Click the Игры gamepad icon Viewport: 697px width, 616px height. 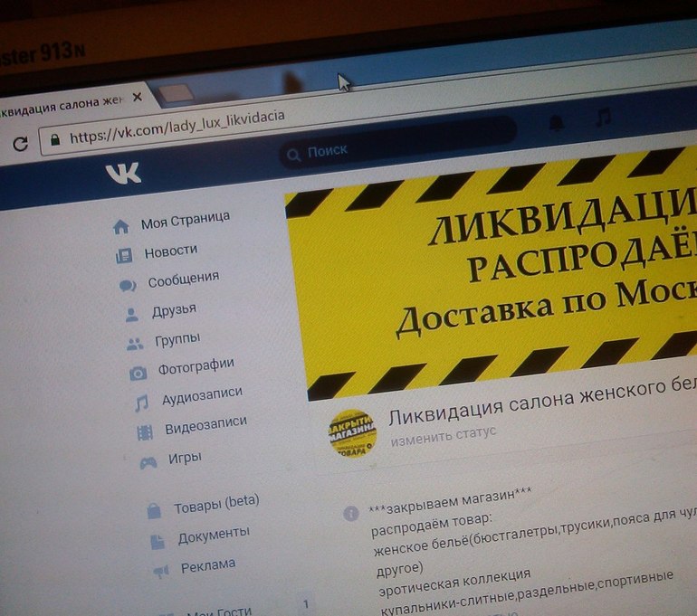(147, 462)
